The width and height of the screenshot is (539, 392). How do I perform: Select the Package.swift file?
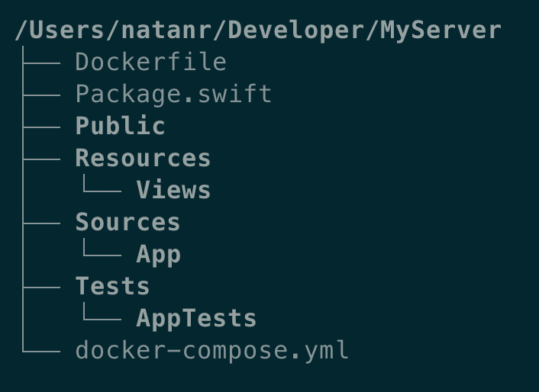(x=173, y=94)
